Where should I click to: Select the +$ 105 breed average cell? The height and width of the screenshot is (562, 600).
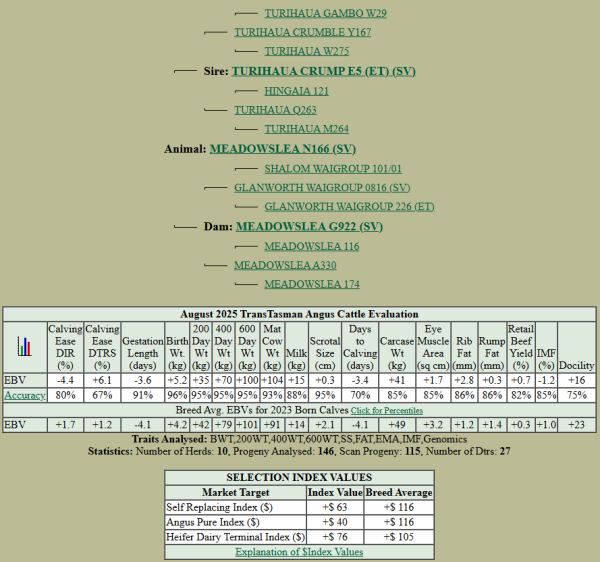(399, 538)
